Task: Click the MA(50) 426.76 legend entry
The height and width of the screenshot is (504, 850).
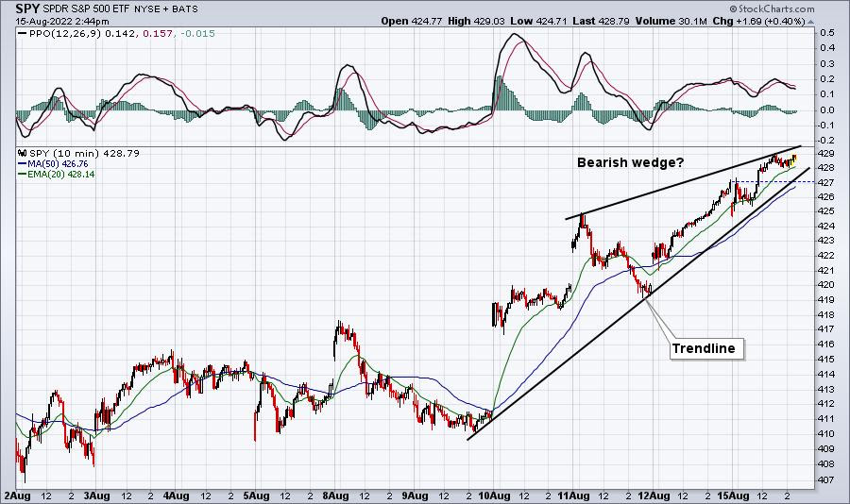Action: (x=58, y=163)
